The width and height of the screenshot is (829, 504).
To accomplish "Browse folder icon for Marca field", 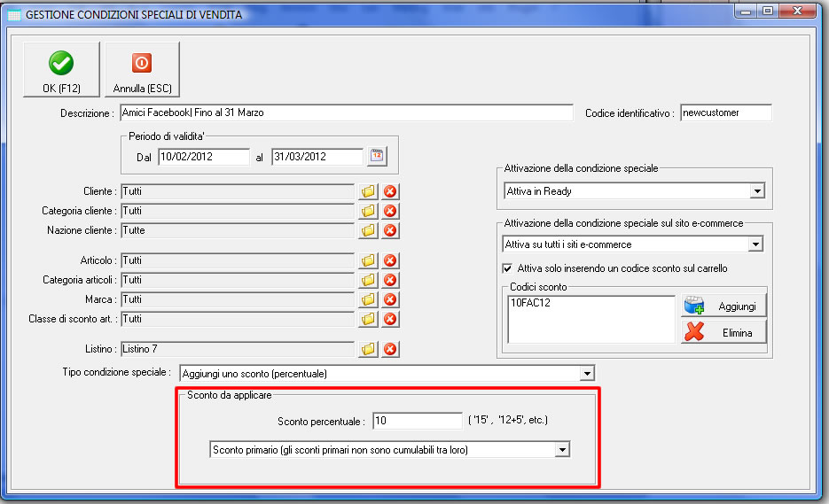I will [x=368, y=299].
